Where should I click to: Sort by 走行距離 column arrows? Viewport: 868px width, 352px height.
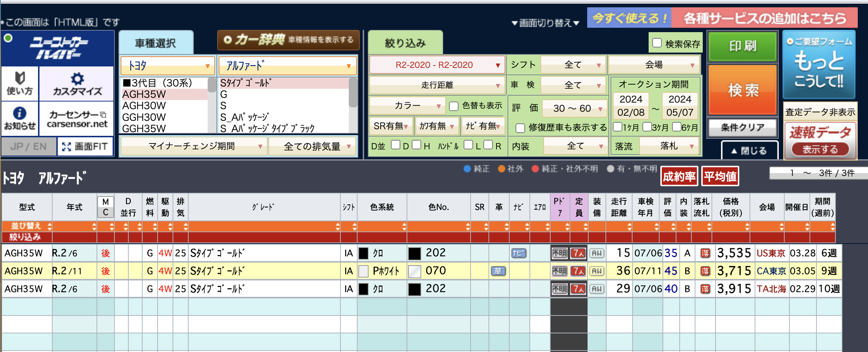point(629,226)
